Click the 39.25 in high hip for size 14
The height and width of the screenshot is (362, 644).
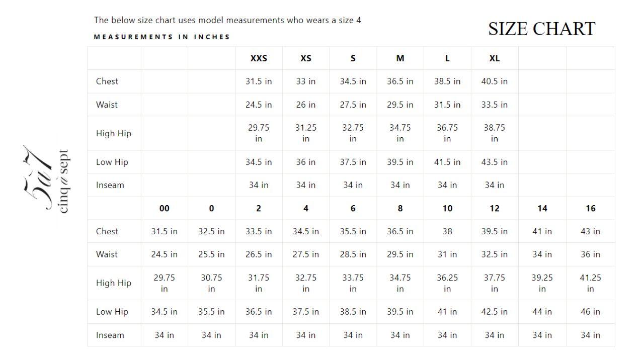pos(542,283)
